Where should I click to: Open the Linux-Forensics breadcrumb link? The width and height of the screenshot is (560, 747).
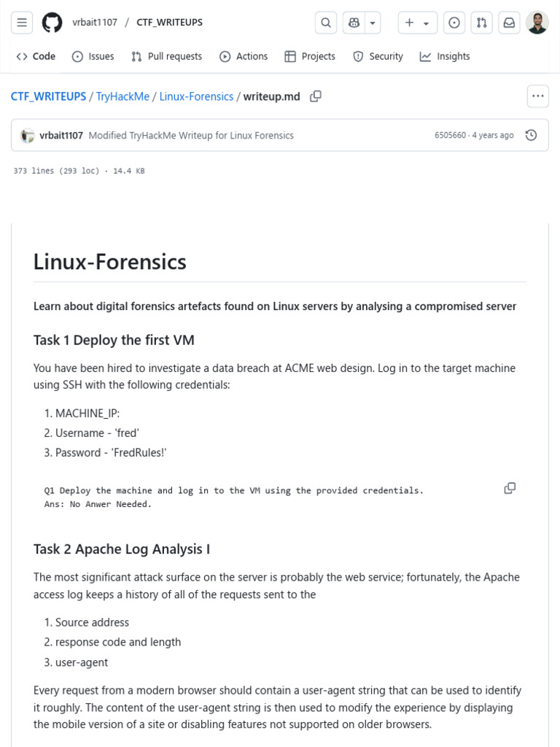(196, 96)
